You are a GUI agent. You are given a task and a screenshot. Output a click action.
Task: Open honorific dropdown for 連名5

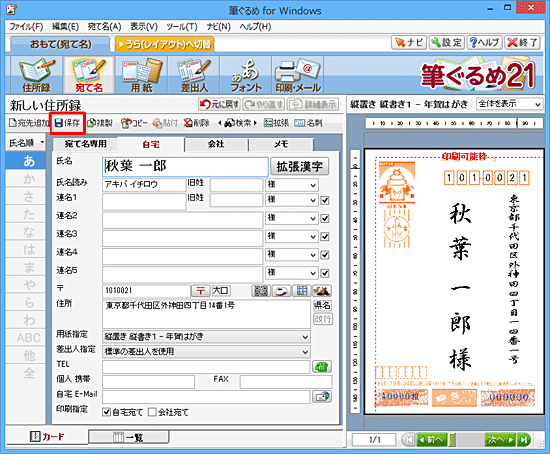point(291,273)
